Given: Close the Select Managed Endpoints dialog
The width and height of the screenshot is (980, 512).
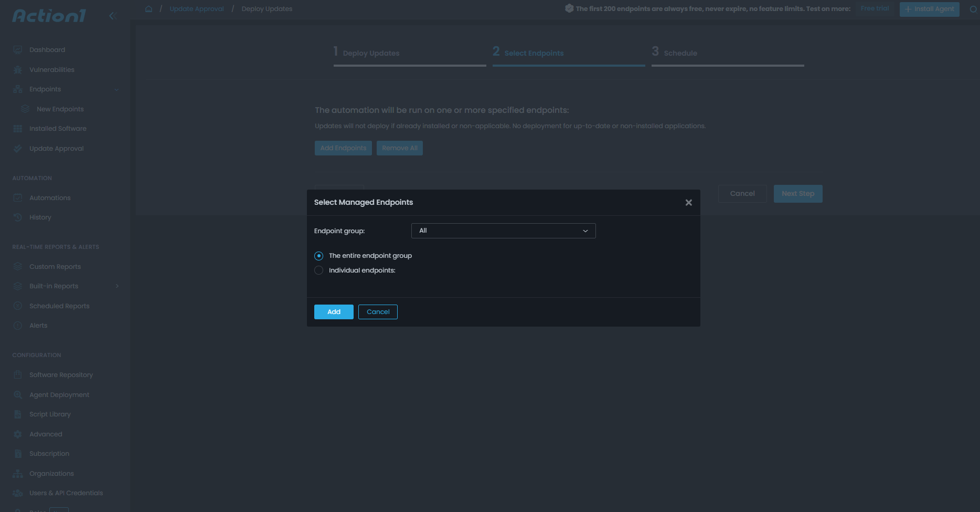Looking at the screenshot, I should [x=688, y=203].
